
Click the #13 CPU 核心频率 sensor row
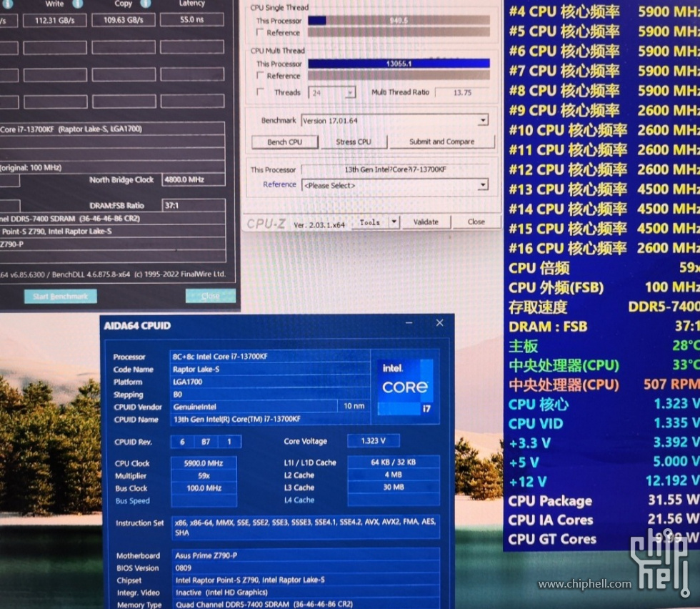coord(604,189)
